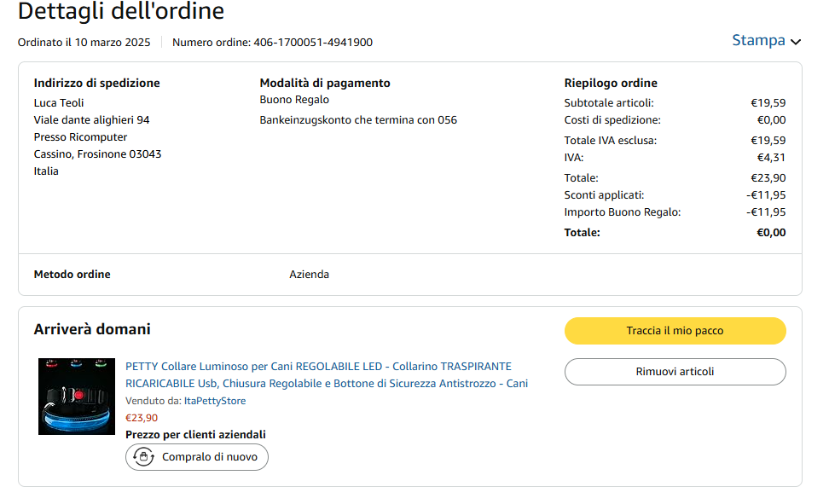
Task: Click the Compralo di nuovo button label
Action: [x=209, y=457]
